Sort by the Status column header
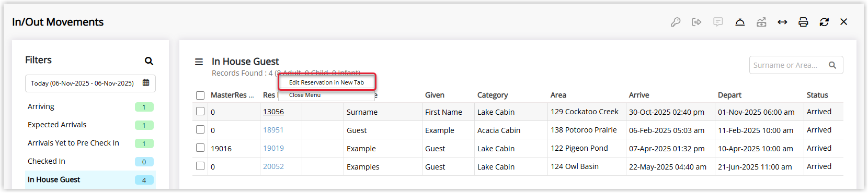This screenshot has width=868, height=193. pos(817,95)
